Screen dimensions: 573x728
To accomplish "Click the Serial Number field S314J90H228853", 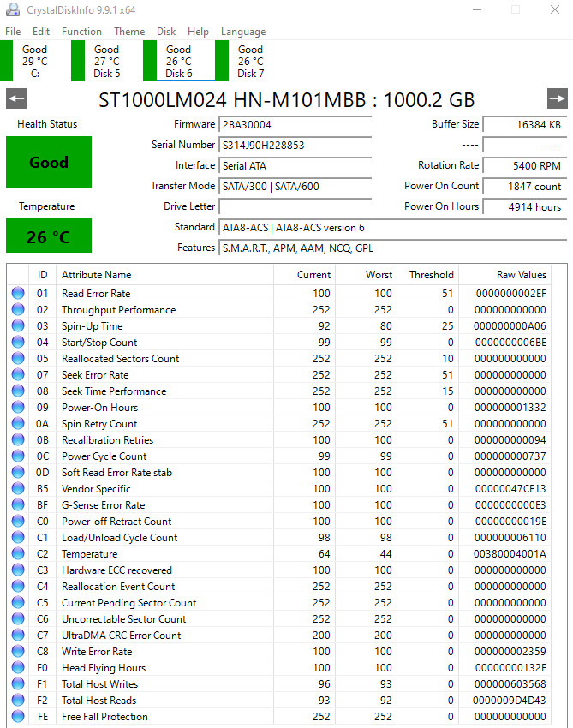I will (295, 146).
